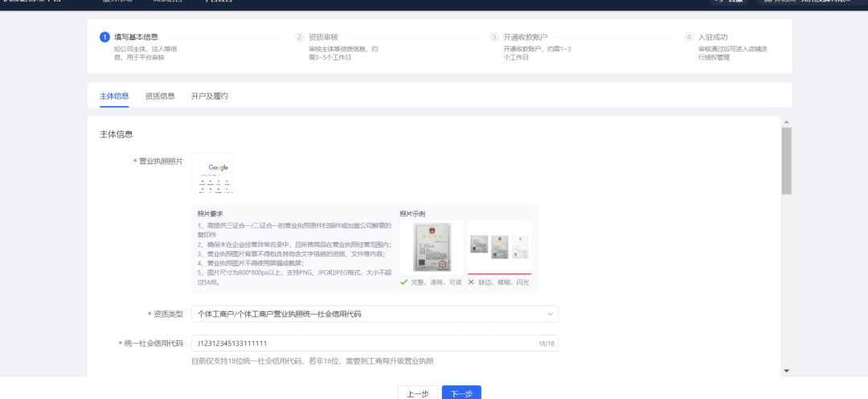
Task: Click the scrollbar down arrow in the form panel
Action: [x=786, y=371]
